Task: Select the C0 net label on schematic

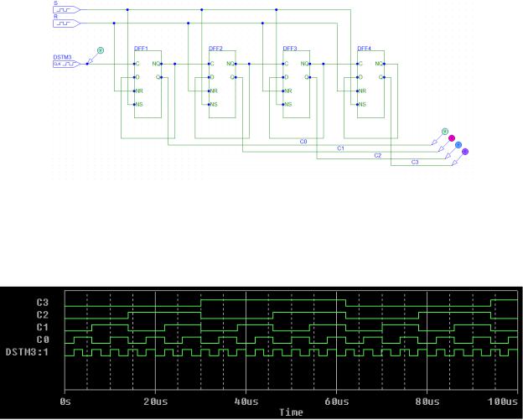Action: tap(303, 142)
